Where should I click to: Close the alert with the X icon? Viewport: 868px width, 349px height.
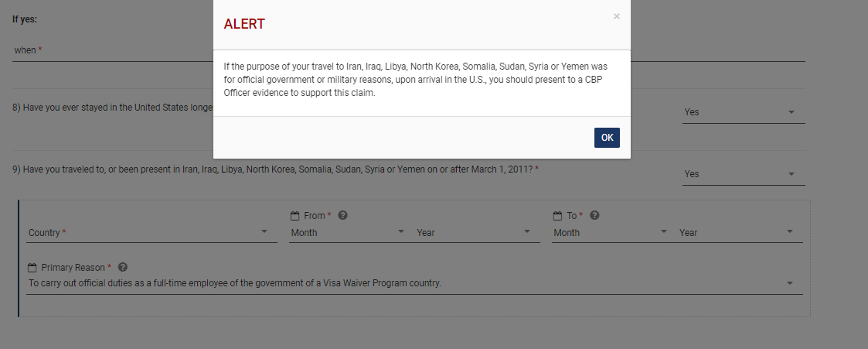click(616, 16)
